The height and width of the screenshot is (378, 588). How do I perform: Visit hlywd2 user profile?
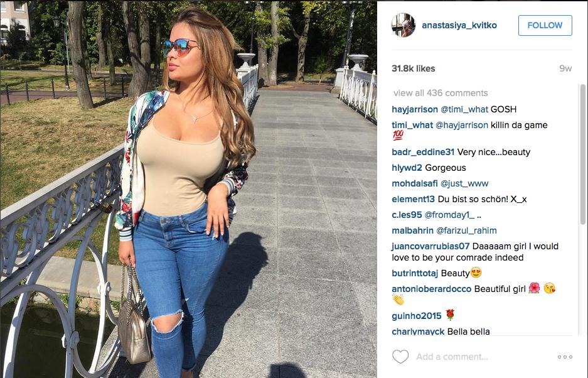click(x=407, y=168)
